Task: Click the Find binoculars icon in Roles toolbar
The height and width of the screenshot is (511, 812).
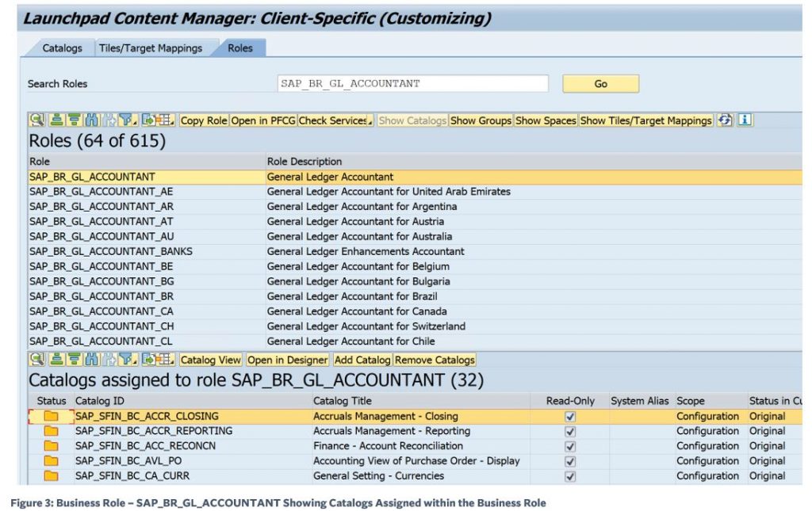Action: point(92,120)
